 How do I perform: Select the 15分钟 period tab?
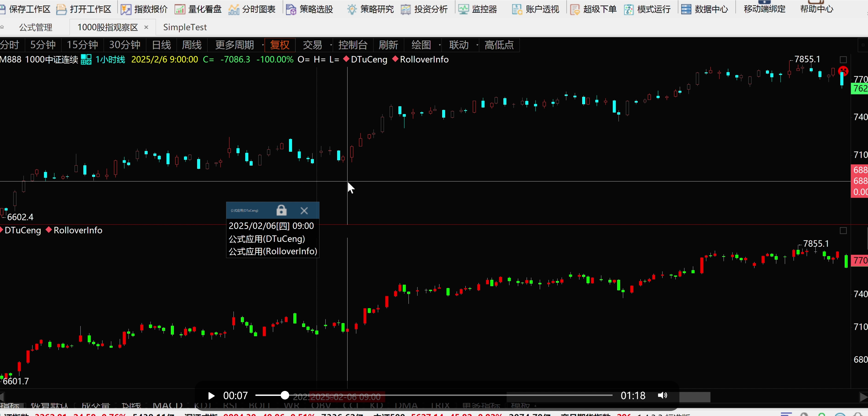coord(82,45)
